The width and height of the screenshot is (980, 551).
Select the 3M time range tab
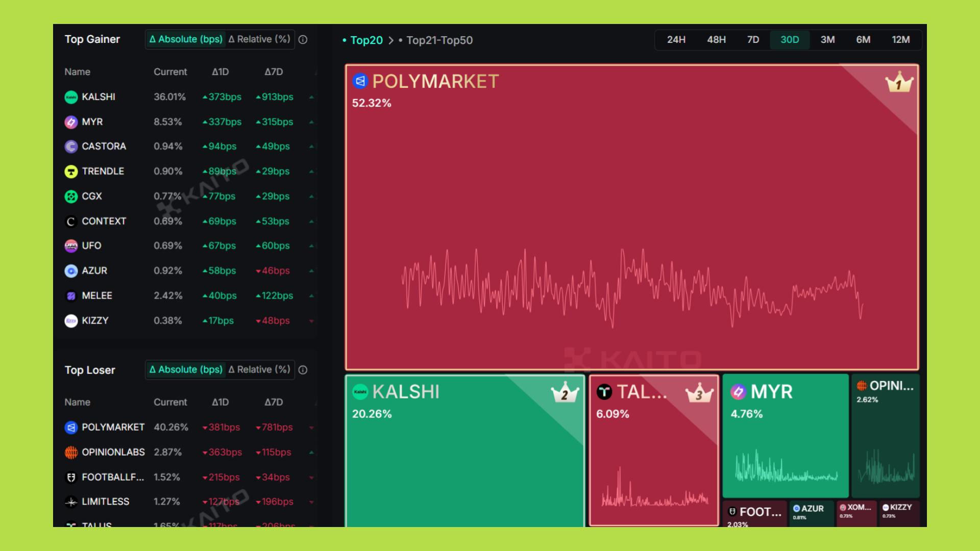[x=827, y=40]
